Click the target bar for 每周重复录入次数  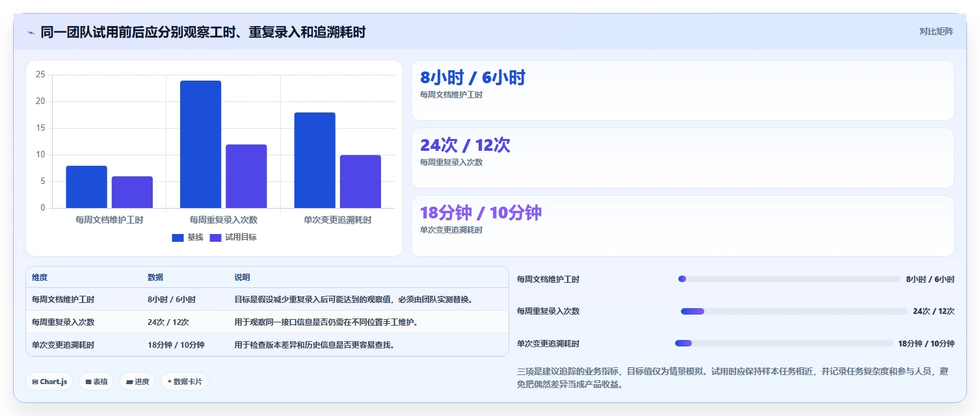[246, 176]
